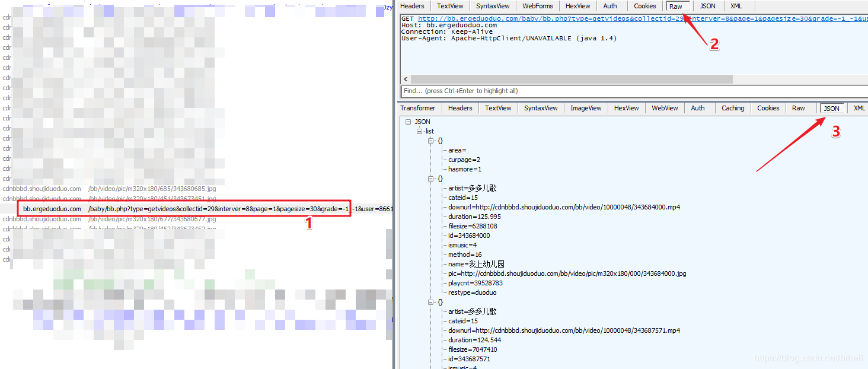
Task: Select the filesize=6288108 tree item
Action: (473, 226)
